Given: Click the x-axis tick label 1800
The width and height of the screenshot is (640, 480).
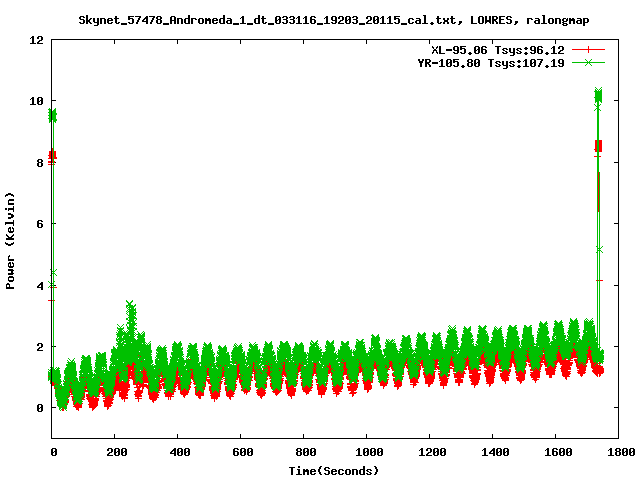Looking at the screenshot, I should (621, 452).
